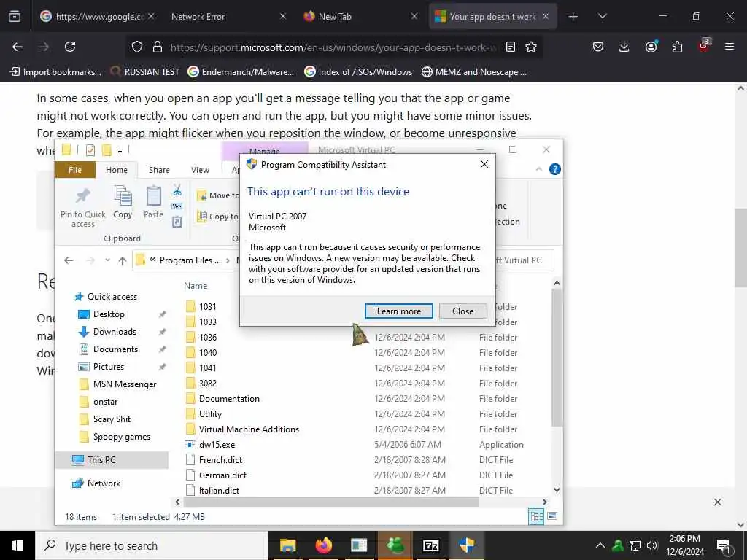Select Virtual Machine Additions folder
The height and width of the screenshot is (560, 747).
coord(242,429)
